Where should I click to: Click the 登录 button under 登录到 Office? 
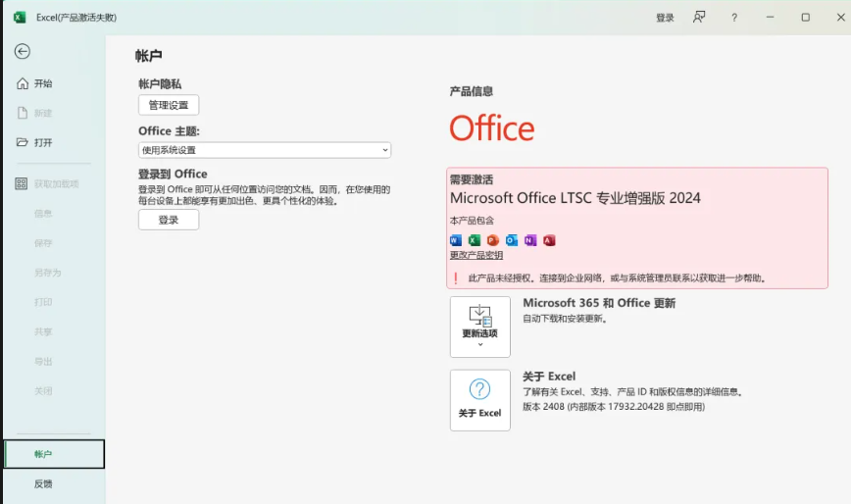pyautogui.click(x=169, y=220)
